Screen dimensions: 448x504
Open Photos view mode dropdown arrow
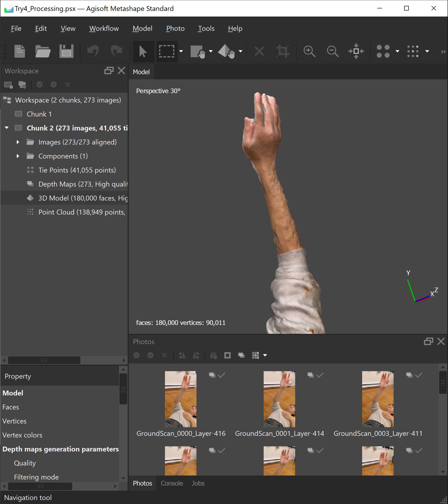tap(265, 355)
